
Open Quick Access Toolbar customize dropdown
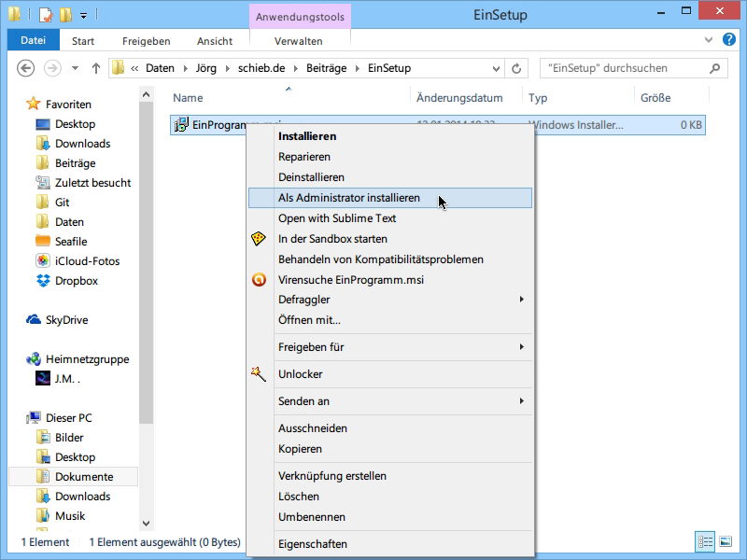[83, 16]
